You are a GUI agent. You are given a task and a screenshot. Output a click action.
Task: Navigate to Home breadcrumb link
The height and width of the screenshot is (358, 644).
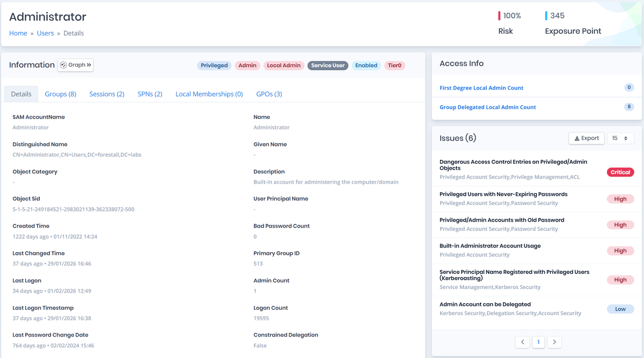[18, 33]
